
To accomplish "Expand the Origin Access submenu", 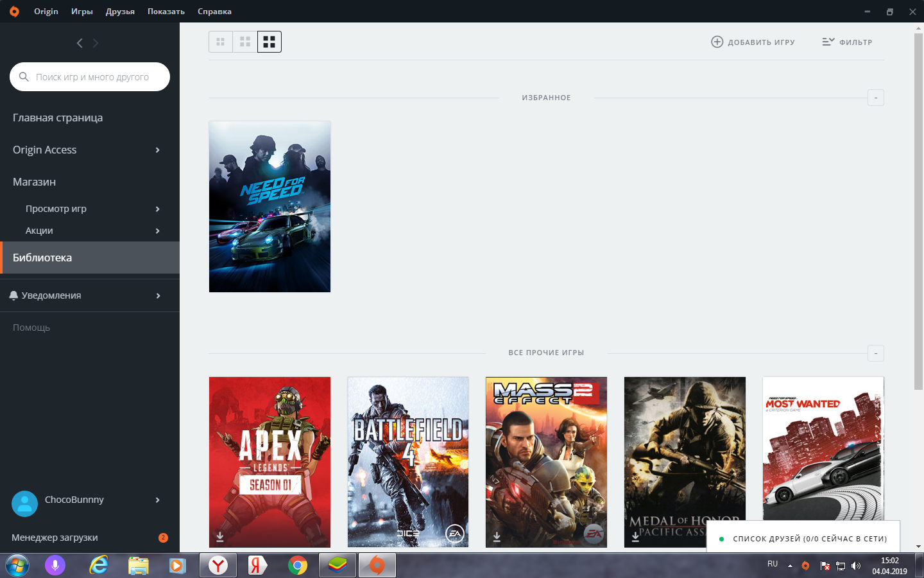I will [158, 150].
